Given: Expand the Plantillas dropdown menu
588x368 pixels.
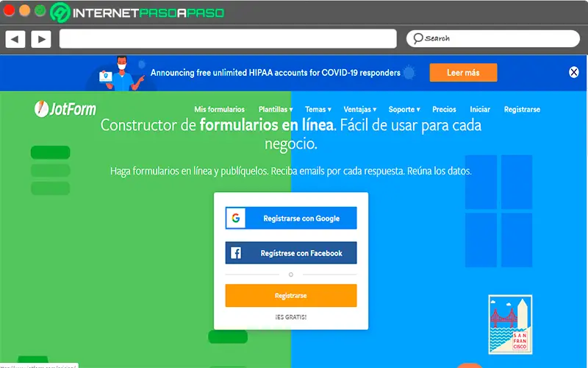Looking at the screenshot, I should click(276, 109).
